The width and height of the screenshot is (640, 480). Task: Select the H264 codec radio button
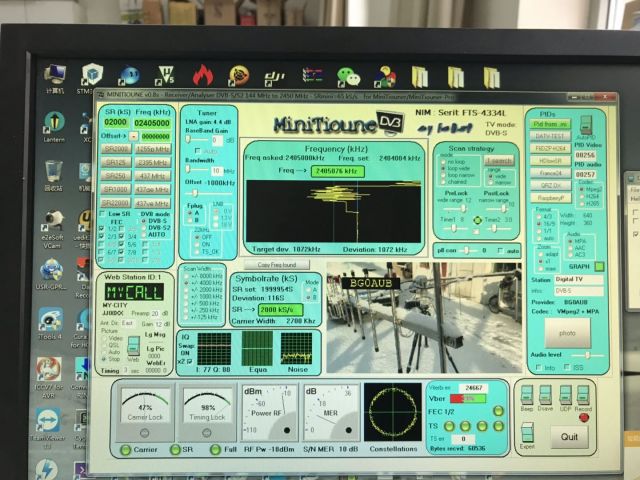coord(582,196)
